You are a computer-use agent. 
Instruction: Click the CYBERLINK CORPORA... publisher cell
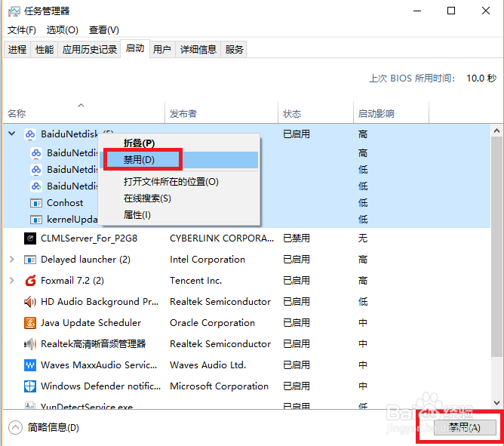222,238
